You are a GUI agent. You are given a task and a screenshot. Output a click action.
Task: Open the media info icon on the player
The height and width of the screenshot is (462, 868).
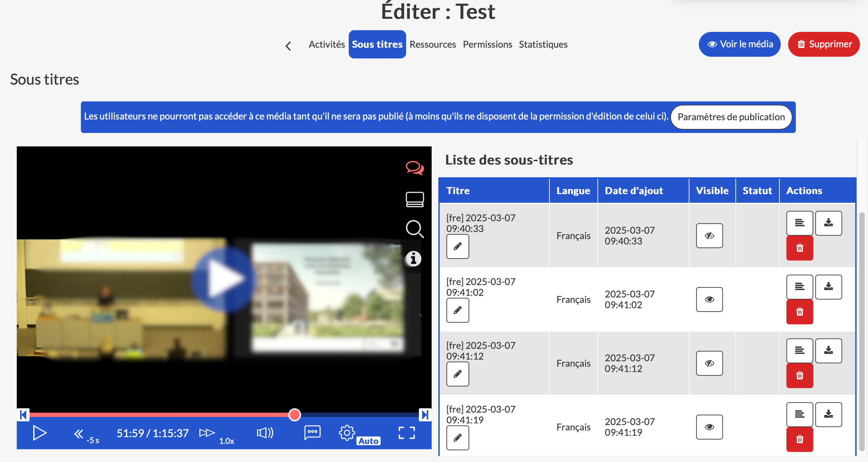click(414, 259)
